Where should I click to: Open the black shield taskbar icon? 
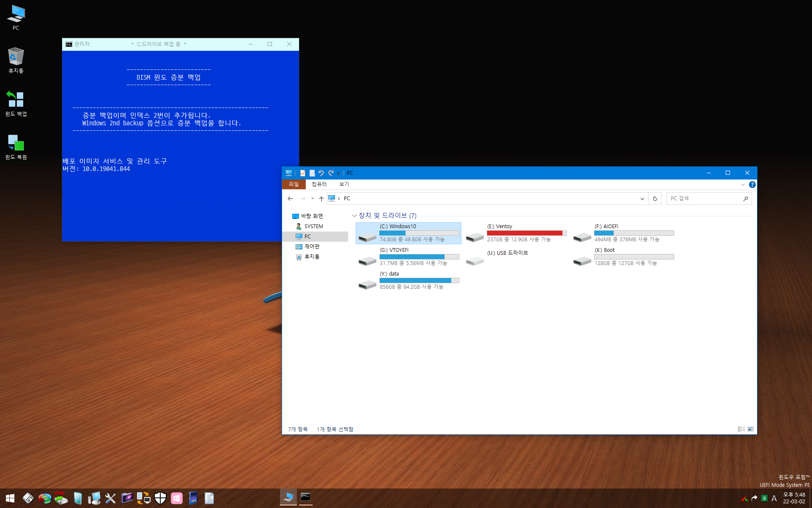pos(160,498)
